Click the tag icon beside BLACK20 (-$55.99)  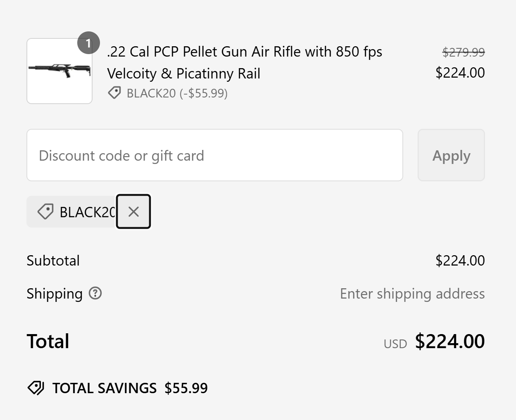click(114, 93)
